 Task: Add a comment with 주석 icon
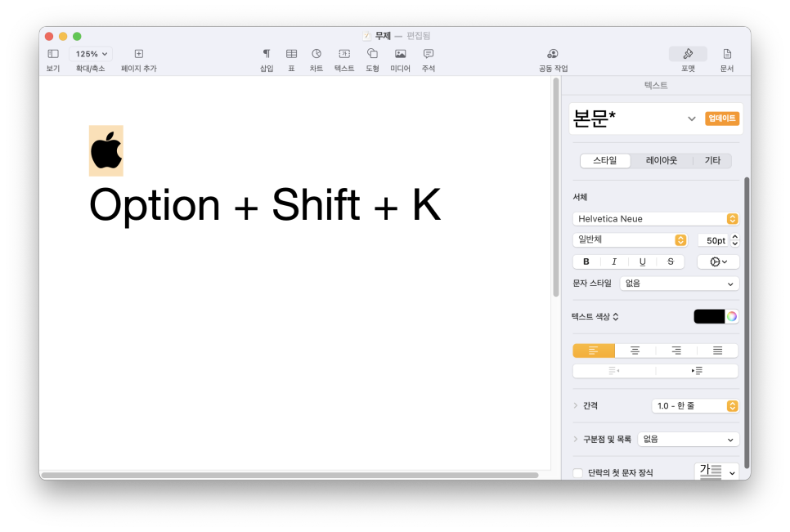point(429,53)
